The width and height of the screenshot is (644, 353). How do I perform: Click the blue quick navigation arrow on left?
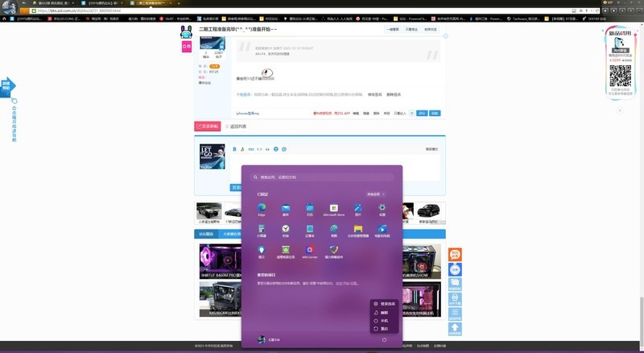pyautogui.click(x=8, y=87)
